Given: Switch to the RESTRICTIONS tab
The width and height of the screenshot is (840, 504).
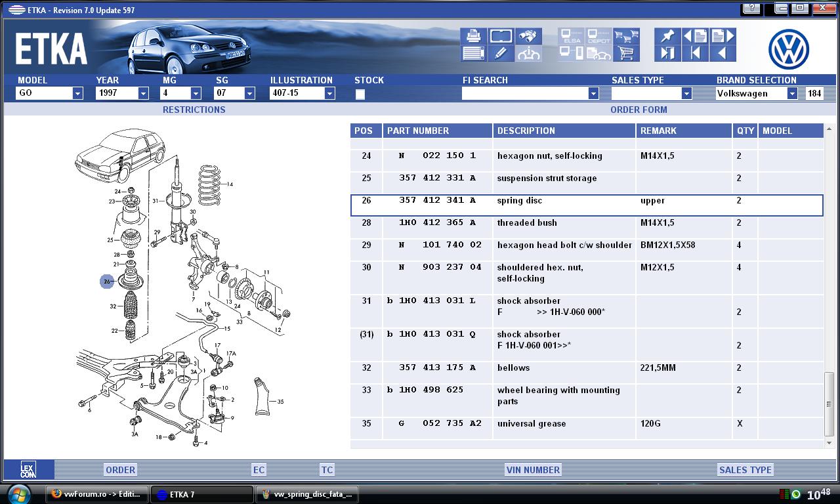Looking at the screenshot, I should pos(194,110).
